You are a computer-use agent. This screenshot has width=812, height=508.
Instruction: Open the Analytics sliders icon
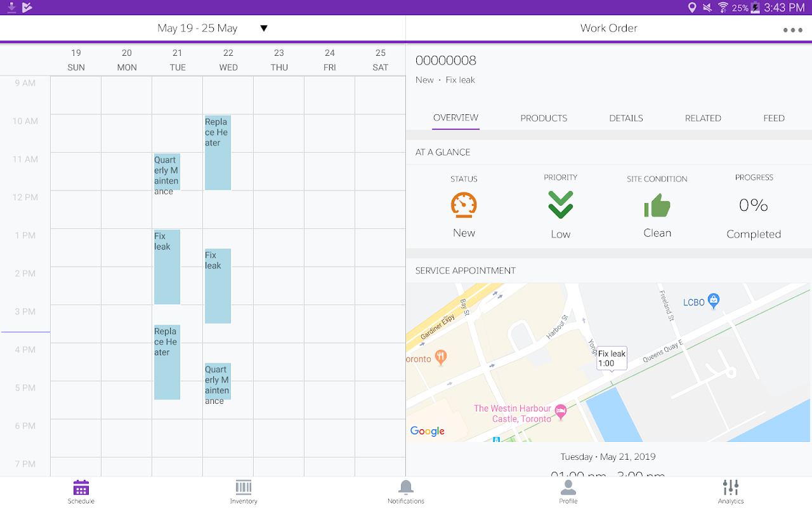click(x=731, y=488)
